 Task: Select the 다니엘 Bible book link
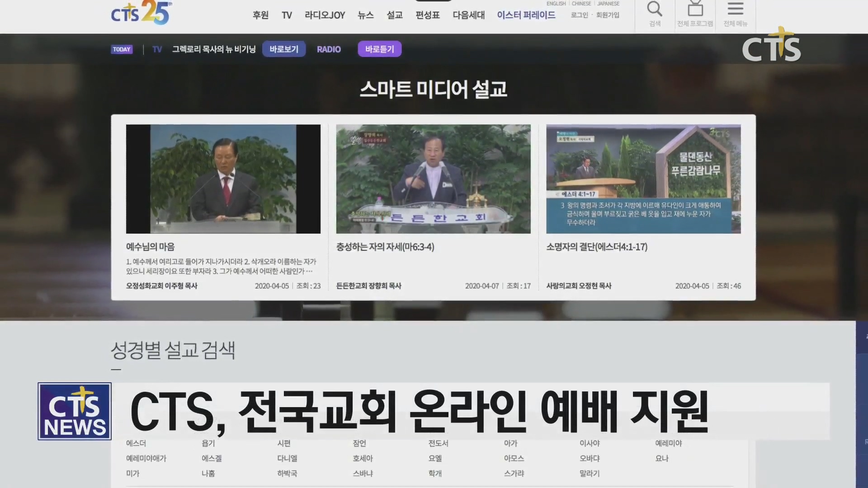point(287,458)
